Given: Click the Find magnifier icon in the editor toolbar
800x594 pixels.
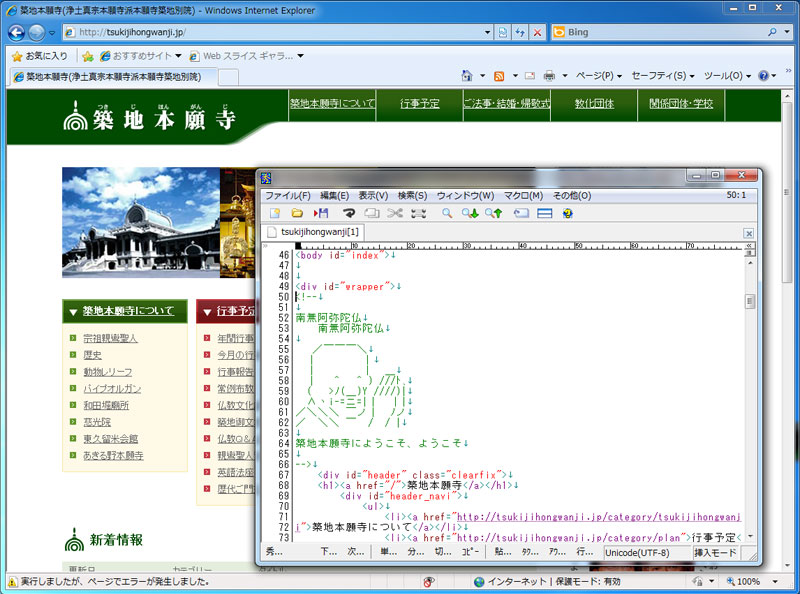Looking at the screenshot, I should (x=447, y=213).
